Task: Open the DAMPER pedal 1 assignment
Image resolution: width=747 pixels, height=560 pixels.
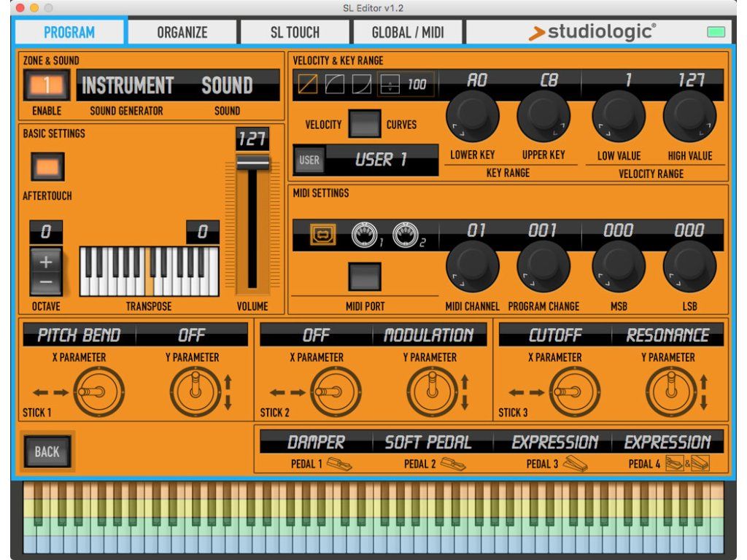Action: click(x=316, y=442)
